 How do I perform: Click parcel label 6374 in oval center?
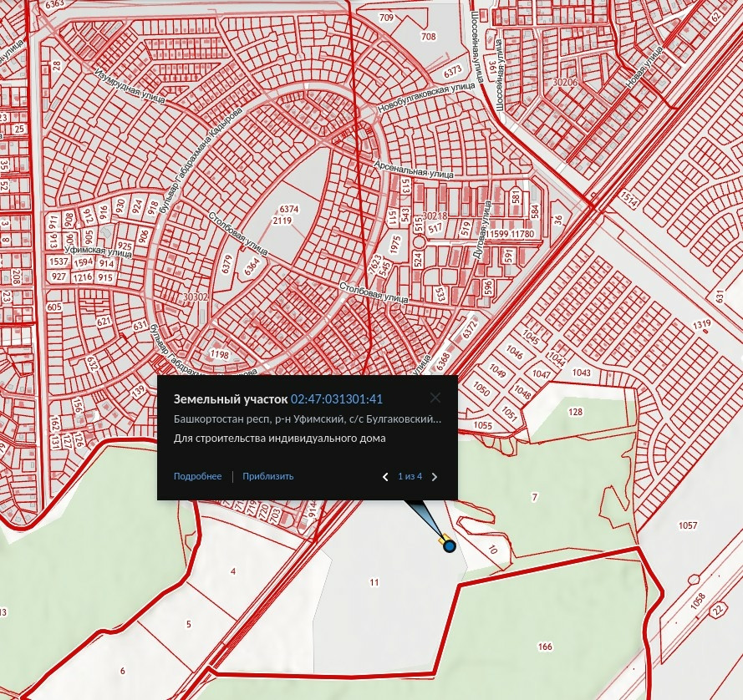point(289,210)
